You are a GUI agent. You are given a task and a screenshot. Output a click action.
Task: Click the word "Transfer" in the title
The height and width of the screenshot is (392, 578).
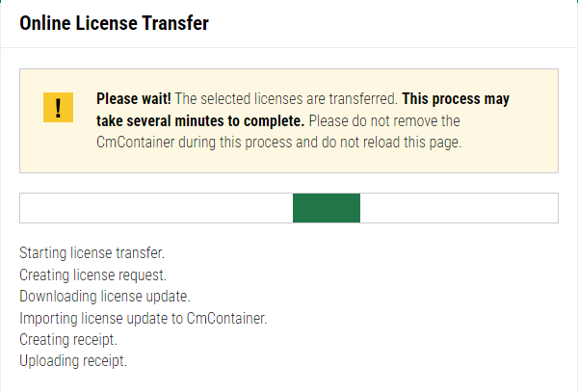(x=175, y=23)
